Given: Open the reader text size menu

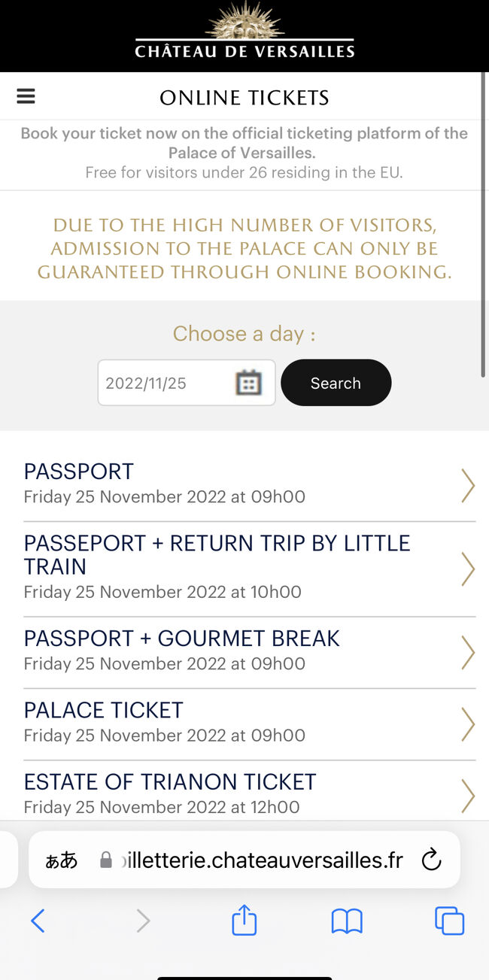Looking at the screenshot, I should pyautogui.click(x=62, y=860).
